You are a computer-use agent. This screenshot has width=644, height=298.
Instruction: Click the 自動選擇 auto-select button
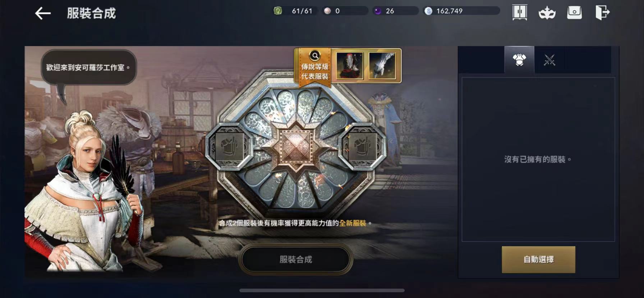[x=538, y=259]
